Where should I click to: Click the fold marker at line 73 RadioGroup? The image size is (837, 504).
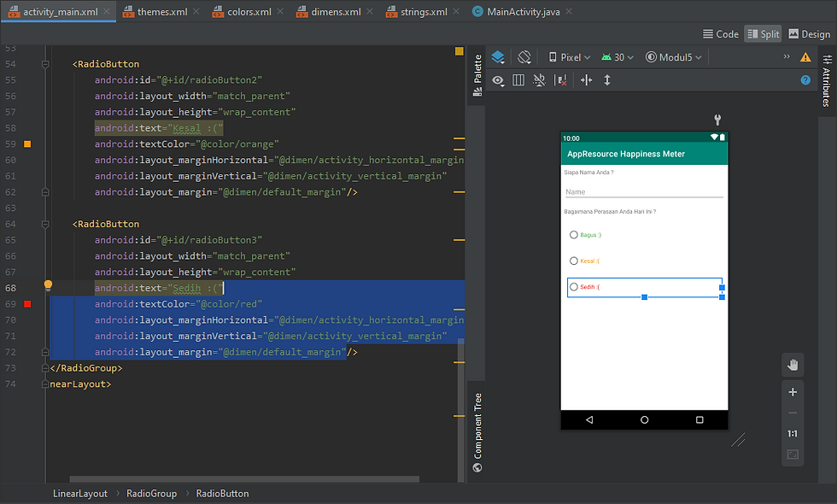click(45, 368)
